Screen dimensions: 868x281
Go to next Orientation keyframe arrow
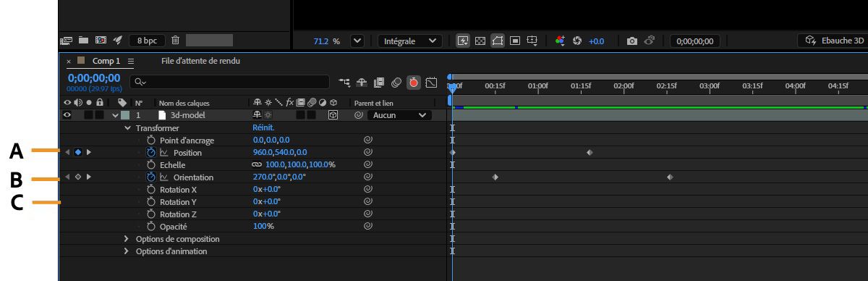(x=89, y=177)
